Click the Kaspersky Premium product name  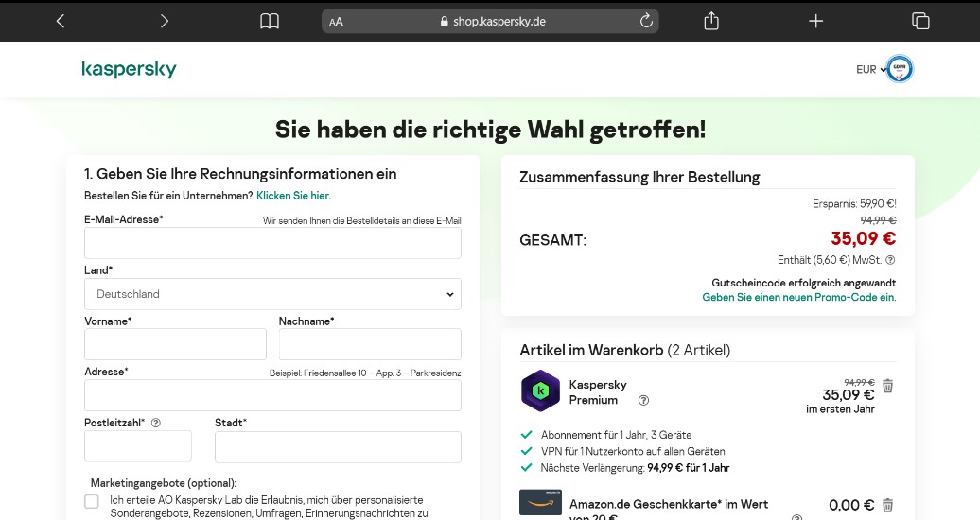click(598, 392)
